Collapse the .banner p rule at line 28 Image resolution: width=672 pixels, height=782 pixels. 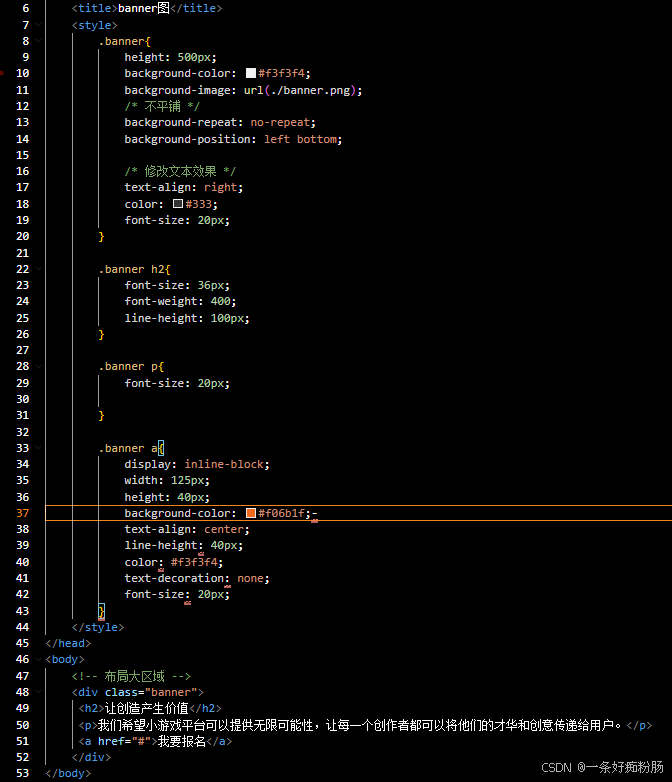tap(38, 366)
